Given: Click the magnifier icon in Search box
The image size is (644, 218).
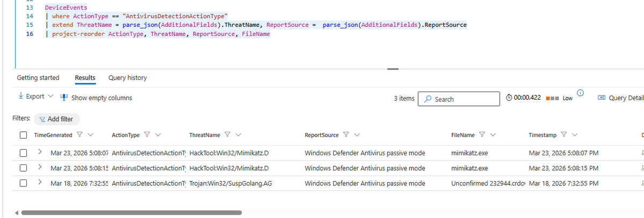Looking at the screenshot, I should [x=428, y=99].
